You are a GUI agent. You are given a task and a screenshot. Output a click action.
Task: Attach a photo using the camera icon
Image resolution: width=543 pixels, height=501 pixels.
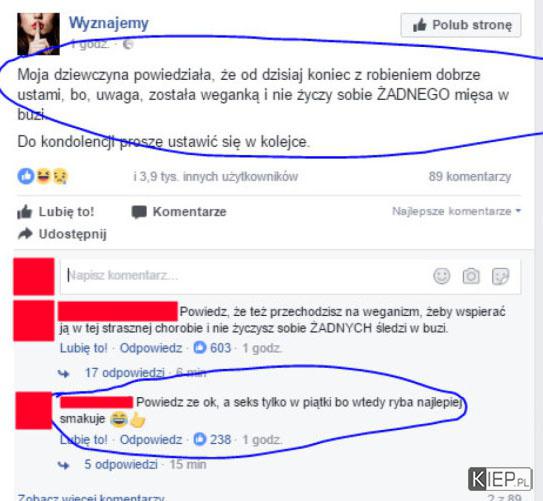click(x=471, y=276)
